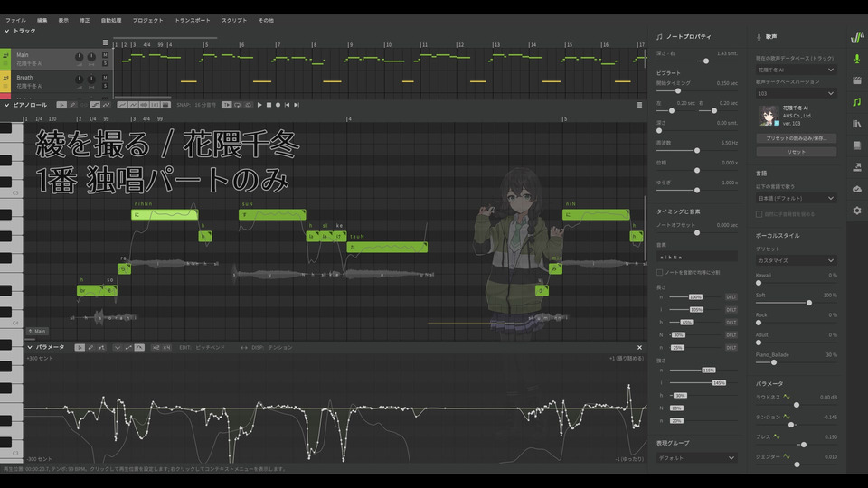Viewport: 868px width, 488px height.
Task: Click the リセット button in voice panel
Action: pyautogui.click(x=796, y=152)
